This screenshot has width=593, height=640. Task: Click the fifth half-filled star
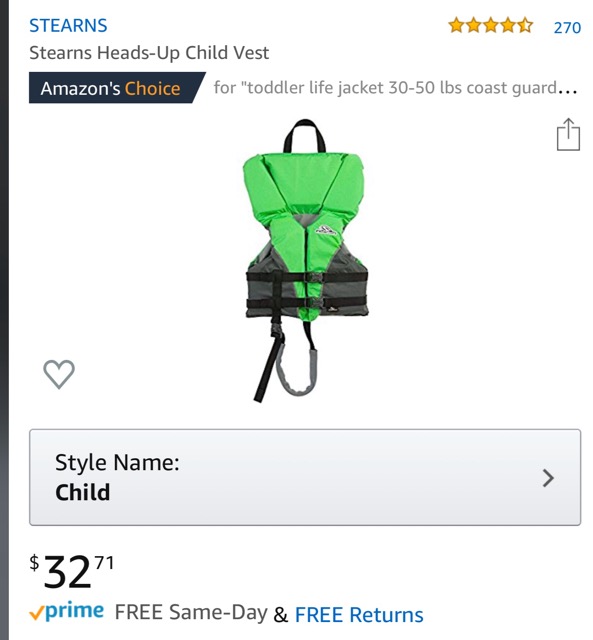(x=525, y=26)
